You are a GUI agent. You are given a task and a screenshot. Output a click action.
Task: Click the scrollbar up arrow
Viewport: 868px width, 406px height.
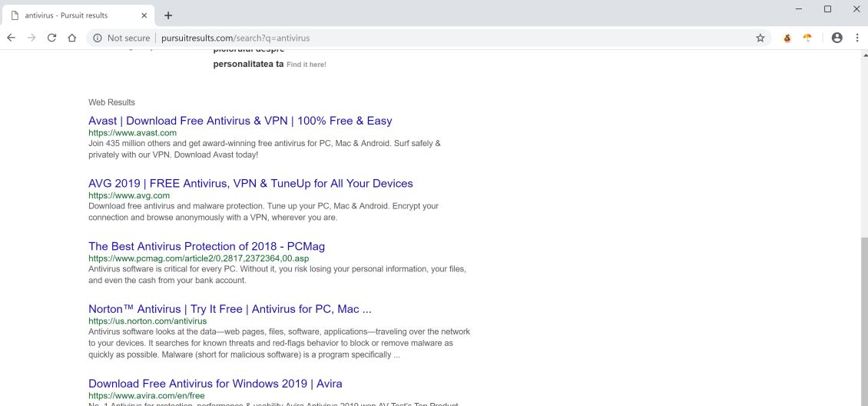coord(863,55)
